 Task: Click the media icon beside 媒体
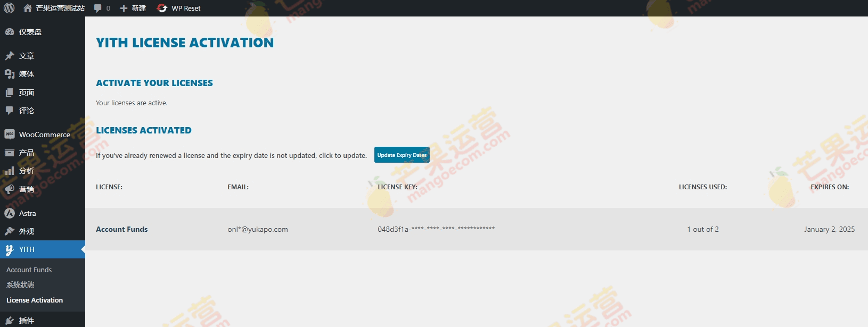[10, 74]
